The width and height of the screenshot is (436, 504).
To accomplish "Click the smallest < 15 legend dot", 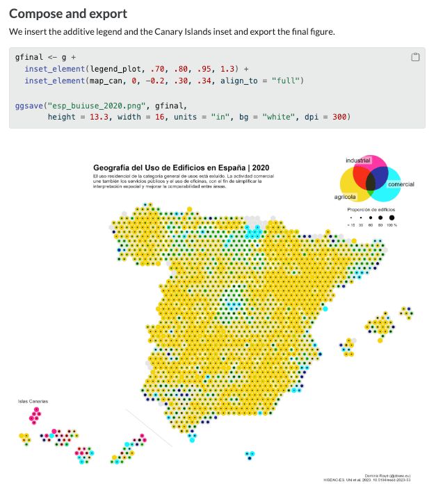I will [x=351, y=218].
